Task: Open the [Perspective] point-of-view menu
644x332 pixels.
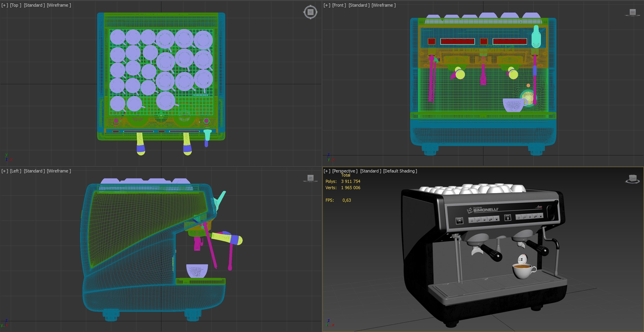Action: tap(345, 171)
